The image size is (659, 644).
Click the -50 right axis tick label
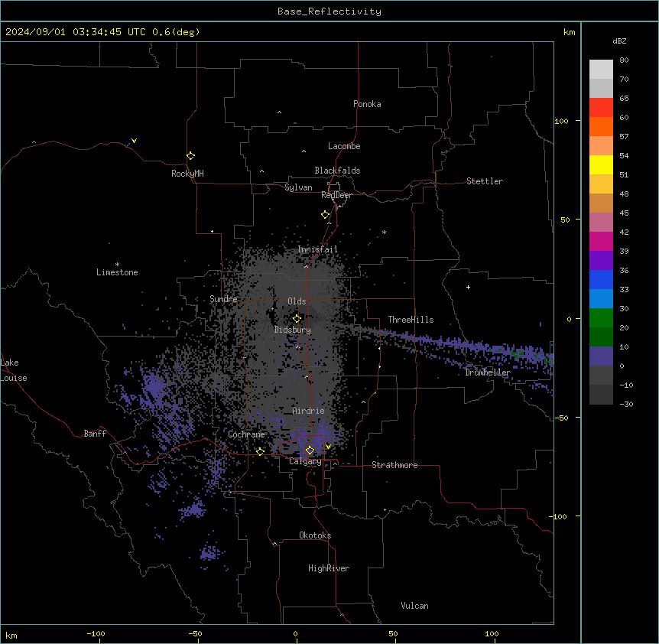[x=561, y=418]
